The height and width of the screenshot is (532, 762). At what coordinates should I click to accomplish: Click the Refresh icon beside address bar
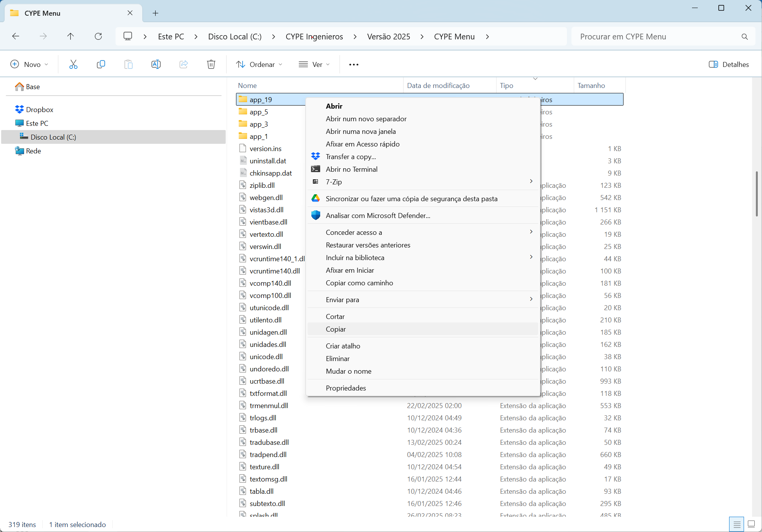[x=98, y=36]
